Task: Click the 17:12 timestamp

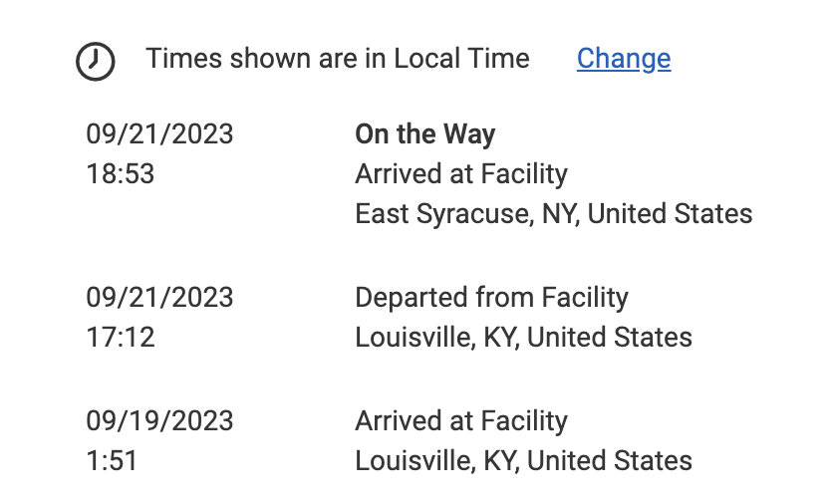Action: pyautogui.click(x=121, y=337)
